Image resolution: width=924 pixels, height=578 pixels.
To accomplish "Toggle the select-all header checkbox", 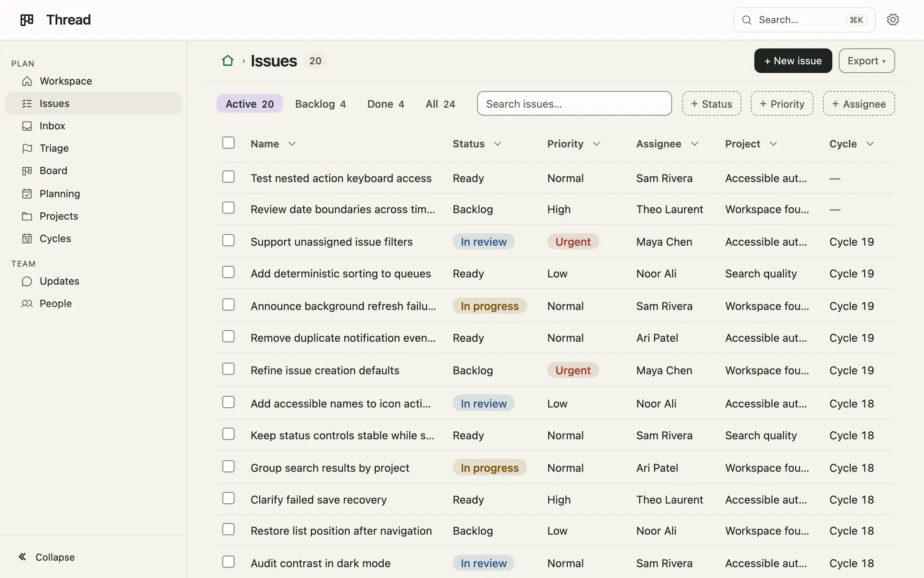I will coord(228,143).
